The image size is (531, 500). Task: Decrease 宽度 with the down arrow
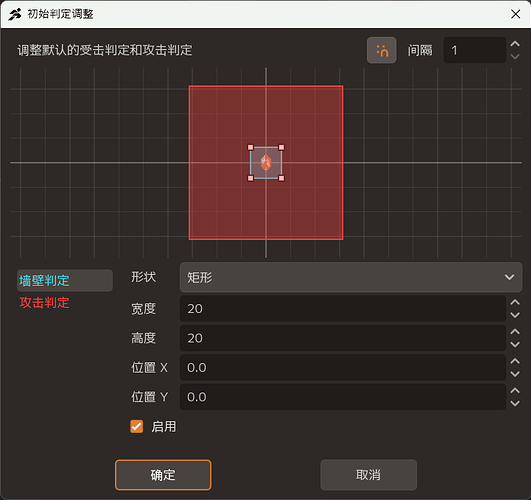pos(515,315)
